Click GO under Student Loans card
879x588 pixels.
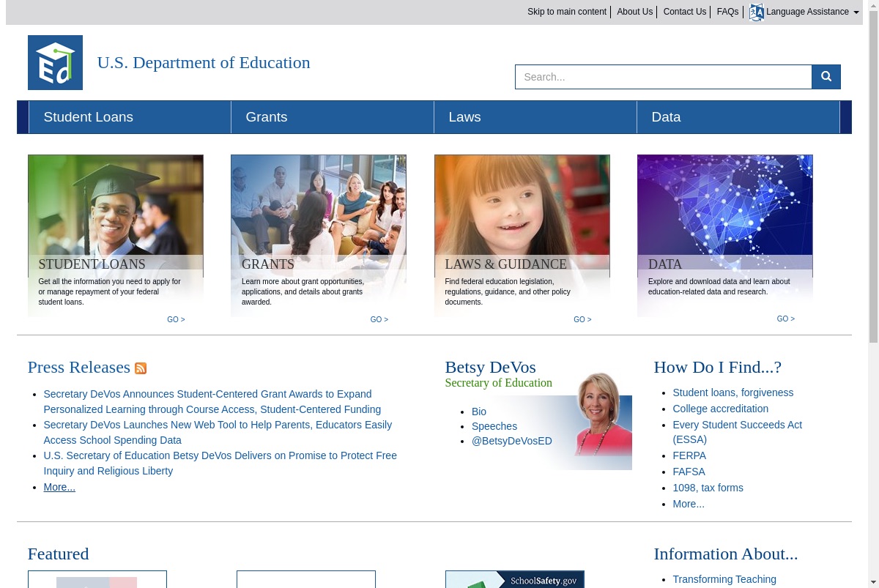176,319
